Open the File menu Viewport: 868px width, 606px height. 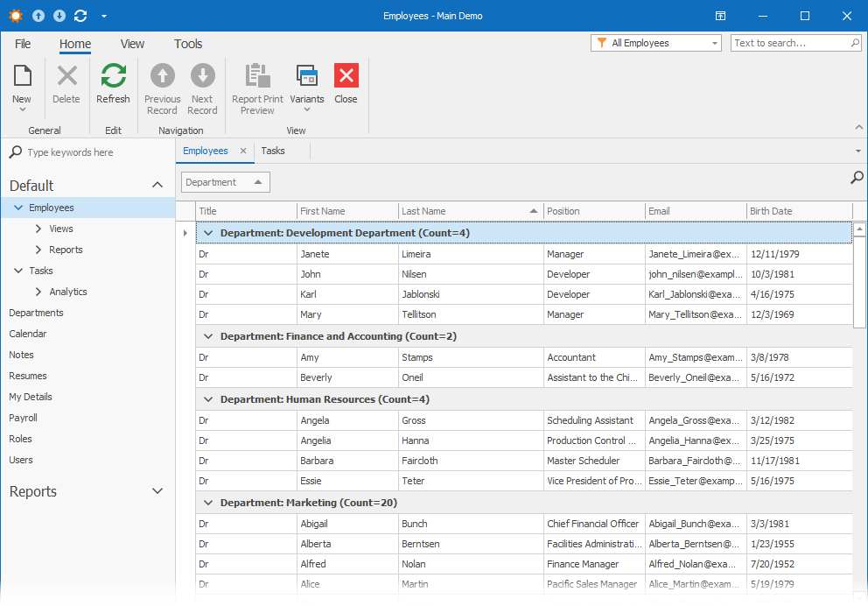23,44
